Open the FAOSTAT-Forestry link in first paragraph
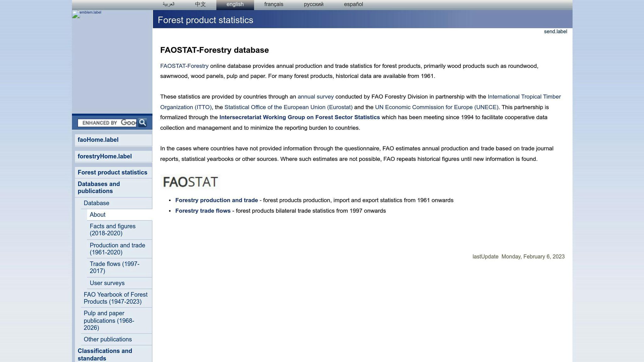Screen dimensions: 644x362 coord(184,66)
